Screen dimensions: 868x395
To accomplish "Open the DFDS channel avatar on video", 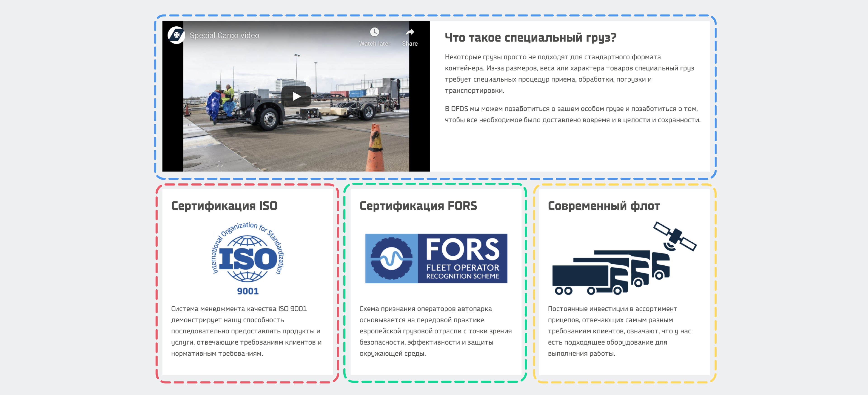I will click(x=176, y=35).
